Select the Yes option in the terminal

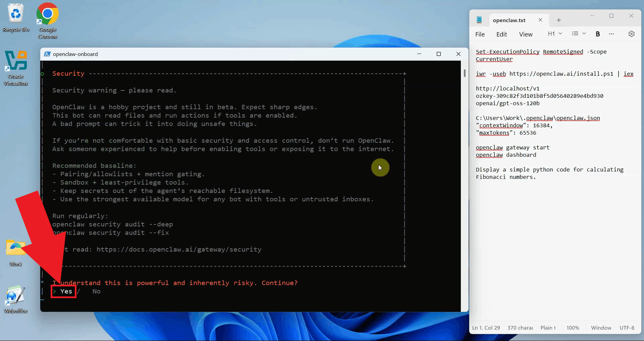click(66, 291)
